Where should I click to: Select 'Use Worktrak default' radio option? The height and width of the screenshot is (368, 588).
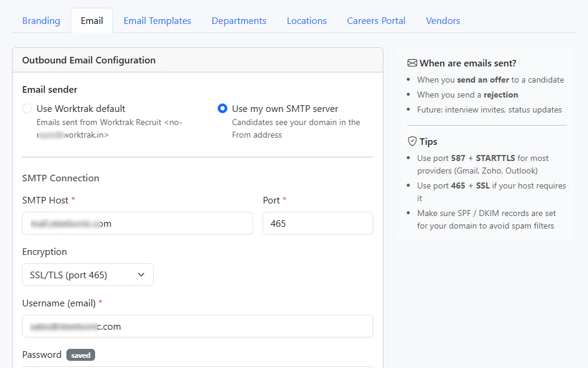click(x=27, y=108)
